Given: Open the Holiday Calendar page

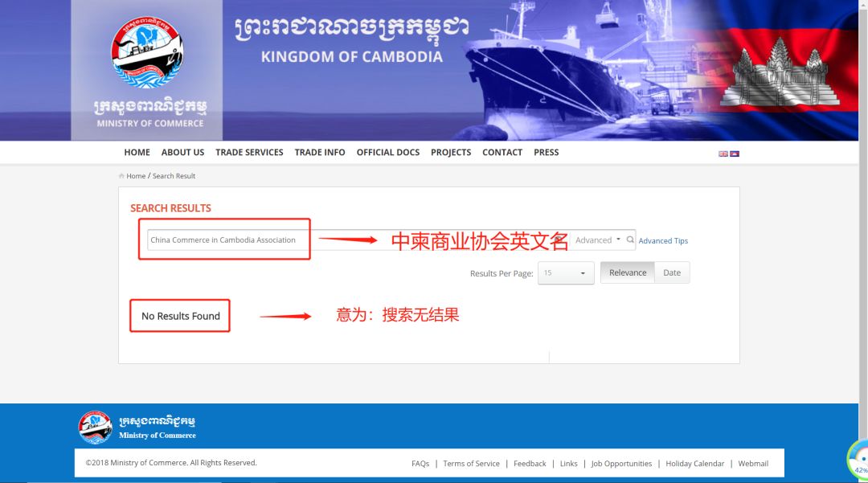Looking at the screenshot, I should pyautogui.click(x=694, y=463).
